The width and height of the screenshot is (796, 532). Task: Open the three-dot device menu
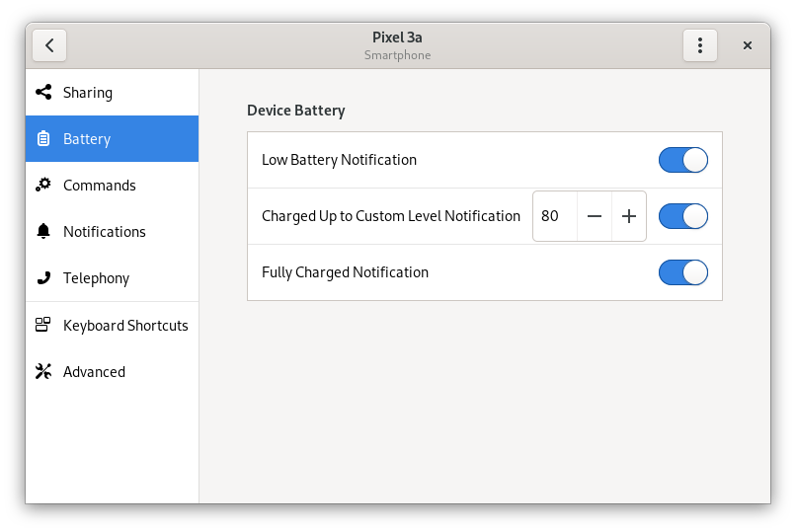[x=700, y=45]
